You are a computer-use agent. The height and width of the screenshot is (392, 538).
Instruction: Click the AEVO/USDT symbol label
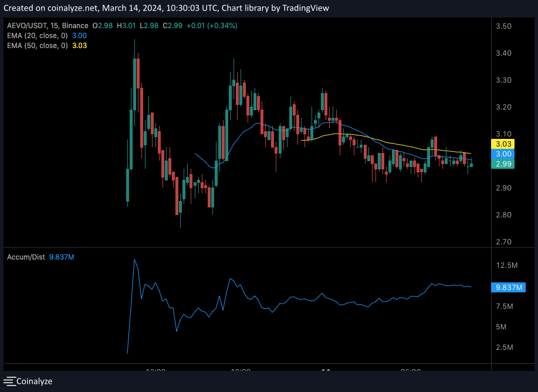tap(27, 26)
